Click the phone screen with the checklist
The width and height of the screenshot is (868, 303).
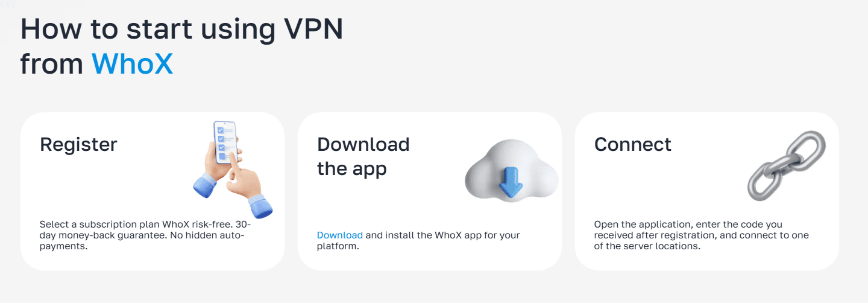pyautogui.click(x=225, y=143)
